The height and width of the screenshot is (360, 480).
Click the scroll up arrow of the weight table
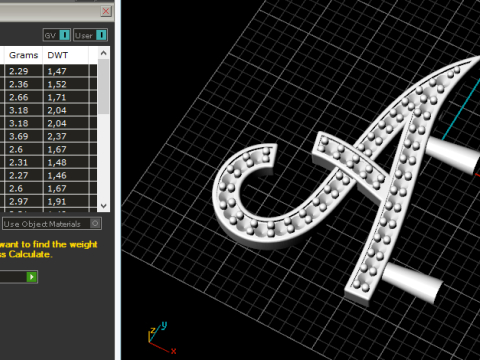104,53
